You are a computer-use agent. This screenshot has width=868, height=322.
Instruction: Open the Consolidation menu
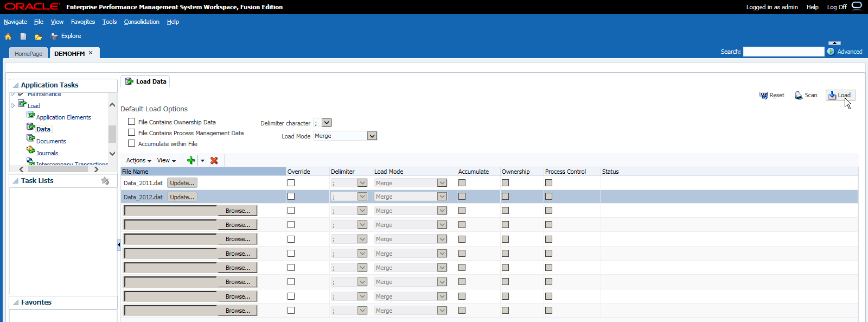(142, 22)
